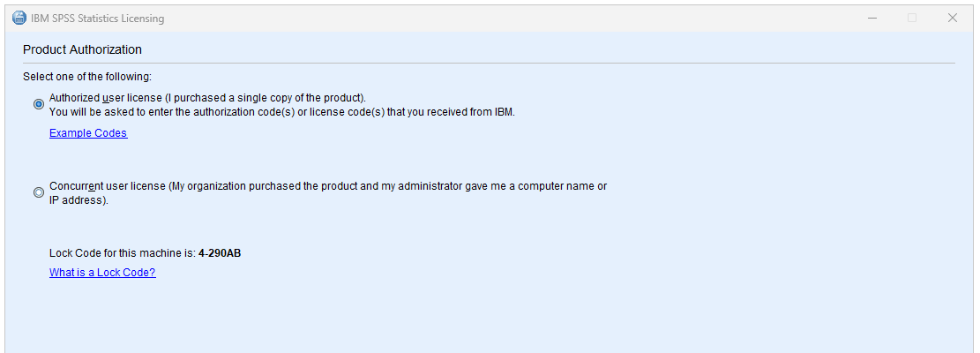Open the What is a Lock Code link
980x353 pixels.
click(x=102, y=273)
